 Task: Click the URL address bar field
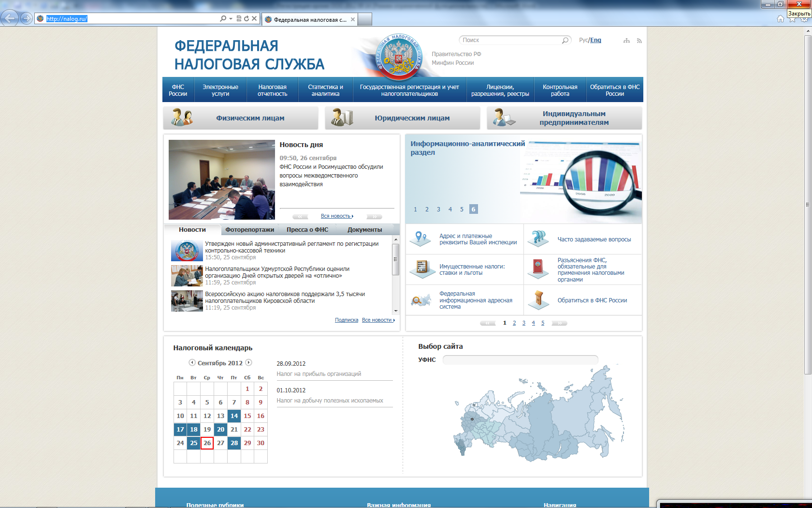coord(130,19)
